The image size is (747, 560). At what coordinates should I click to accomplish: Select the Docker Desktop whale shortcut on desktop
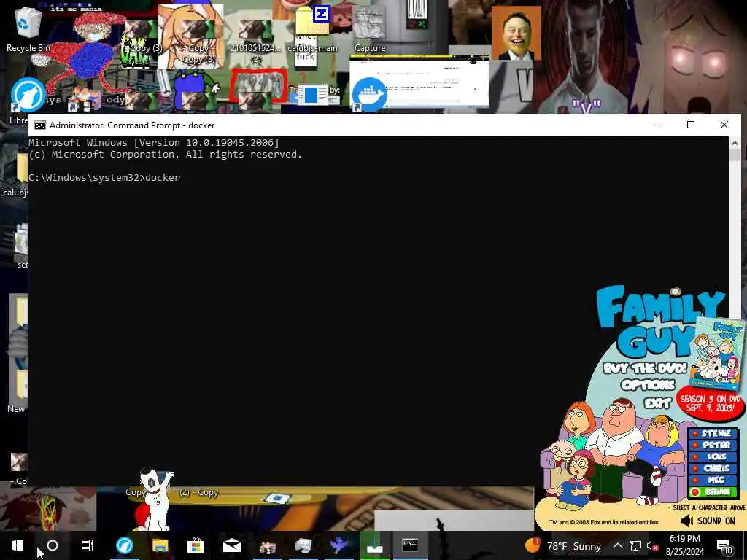[370, 94]
